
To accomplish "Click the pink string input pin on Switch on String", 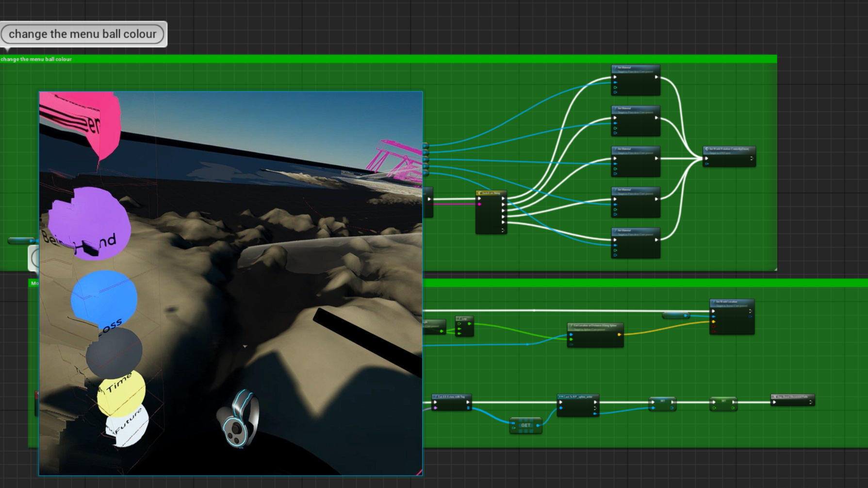I will click(480, 204).
